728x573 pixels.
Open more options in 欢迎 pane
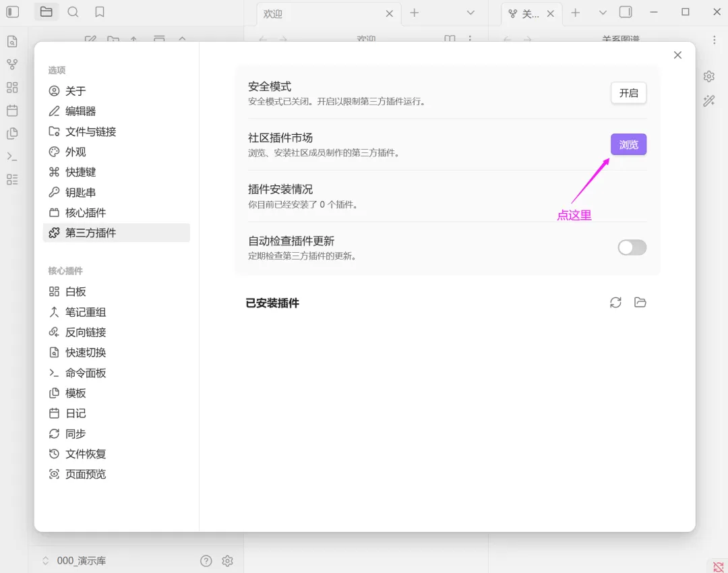470,38
